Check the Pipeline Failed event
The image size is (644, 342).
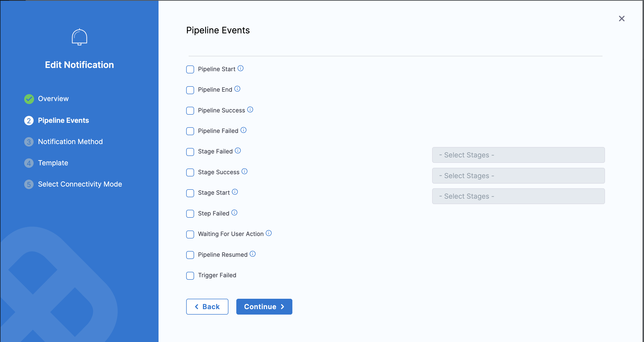click(190, 131)
